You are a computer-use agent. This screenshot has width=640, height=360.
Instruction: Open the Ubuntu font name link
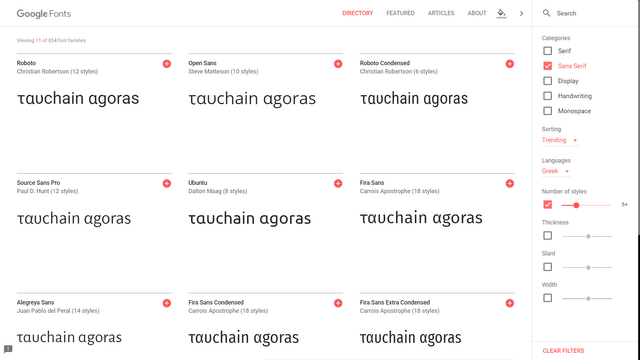(x=198, y=182)
